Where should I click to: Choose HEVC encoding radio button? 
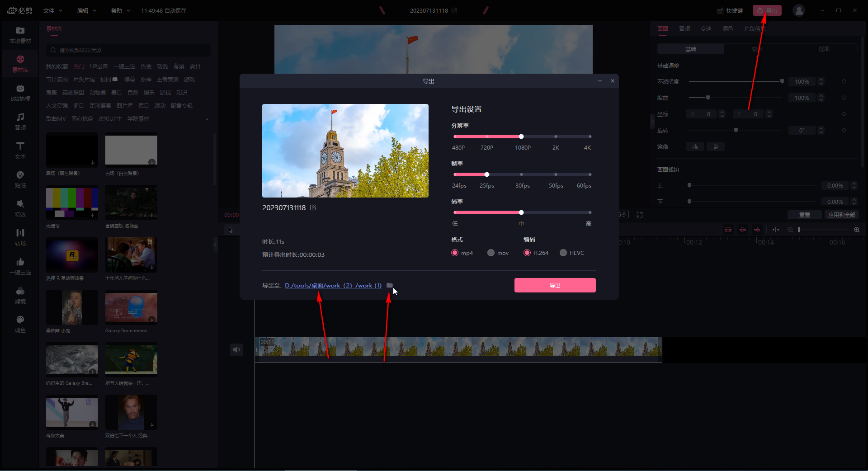[x=563, y=253]
